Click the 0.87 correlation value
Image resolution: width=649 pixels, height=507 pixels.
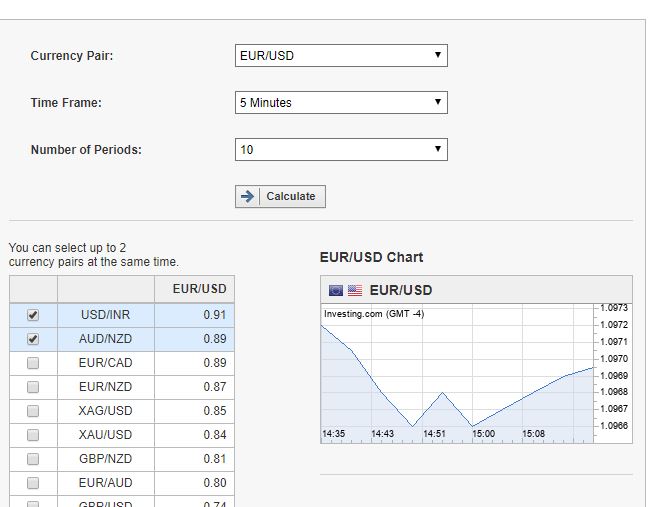[x=215, y=387]
